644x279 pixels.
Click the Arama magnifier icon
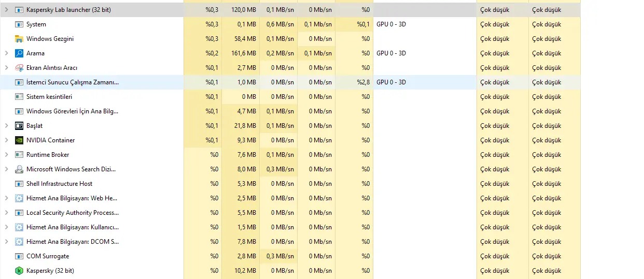coord(19,53)
